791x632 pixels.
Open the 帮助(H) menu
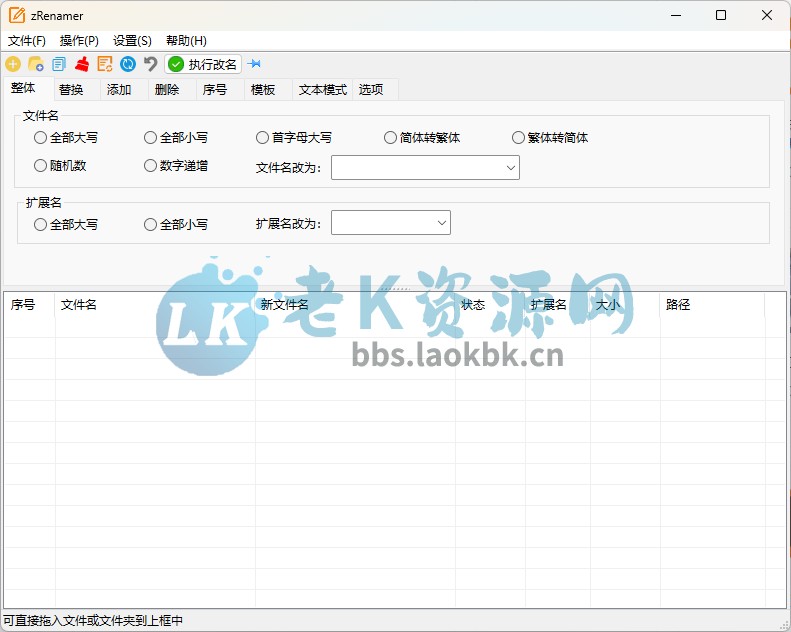[x=186, y=40]
